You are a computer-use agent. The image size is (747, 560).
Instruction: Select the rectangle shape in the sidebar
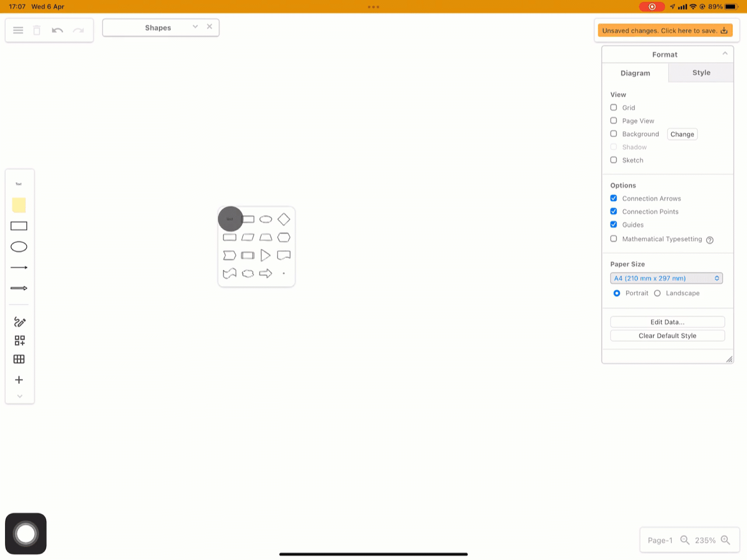[19, 226]
